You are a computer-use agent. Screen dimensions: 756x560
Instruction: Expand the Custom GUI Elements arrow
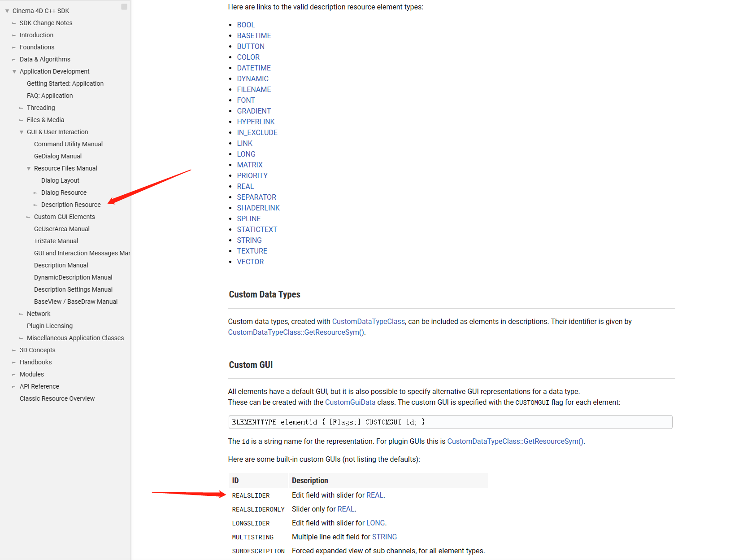point(28,217)
